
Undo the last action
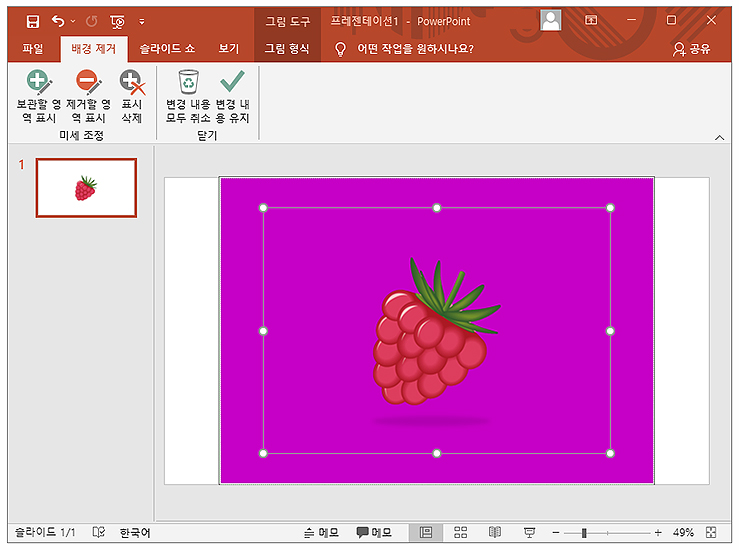pyautogui.click(x=58, y=21)
